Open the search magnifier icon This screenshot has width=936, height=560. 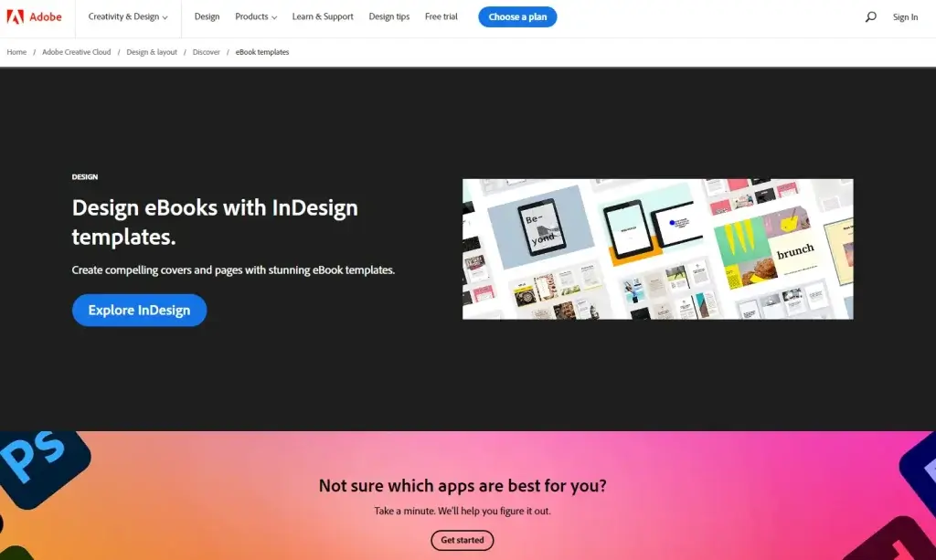(871, 16)
